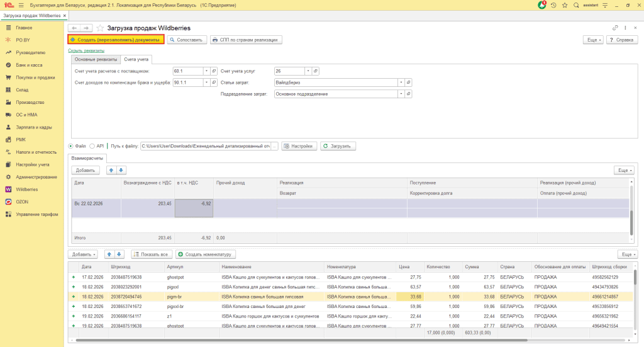Select the API radio button
This screenshot has height=347, width=644.
point(92,146)
